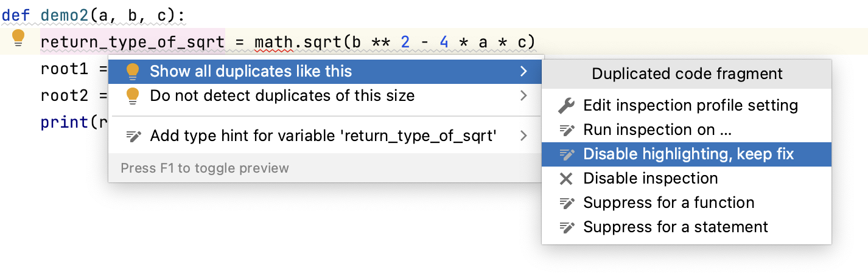
Task: Click the 'return_type_of_sqrt' variable in code
Action: click(x=132, y=42)
